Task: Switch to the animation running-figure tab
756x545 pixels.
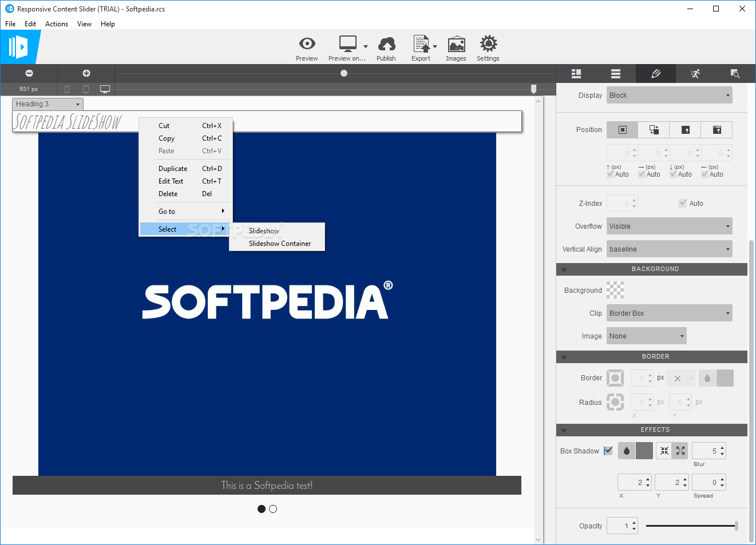Action: click(695, 74)
